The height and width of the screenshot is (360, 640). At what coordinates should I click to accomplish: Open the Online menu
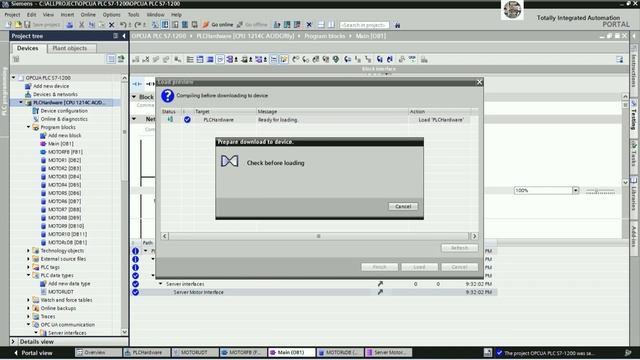click(88, 15)
